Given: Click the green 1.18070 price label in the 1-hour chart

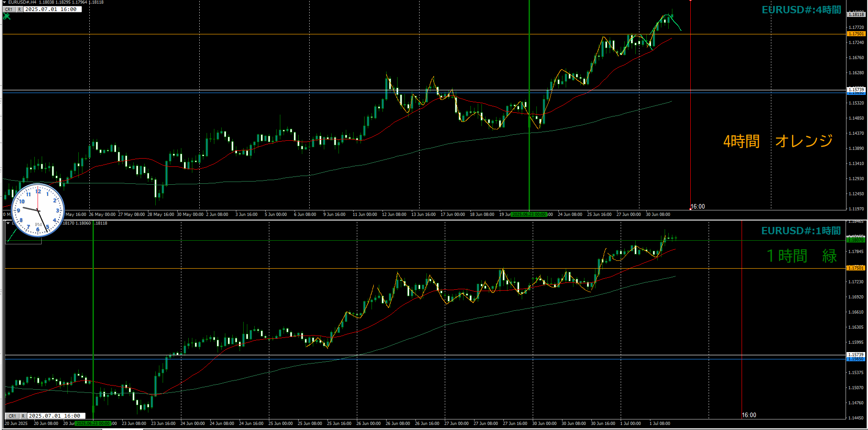Looking at the screenshot, I should [x=856, y=240].
